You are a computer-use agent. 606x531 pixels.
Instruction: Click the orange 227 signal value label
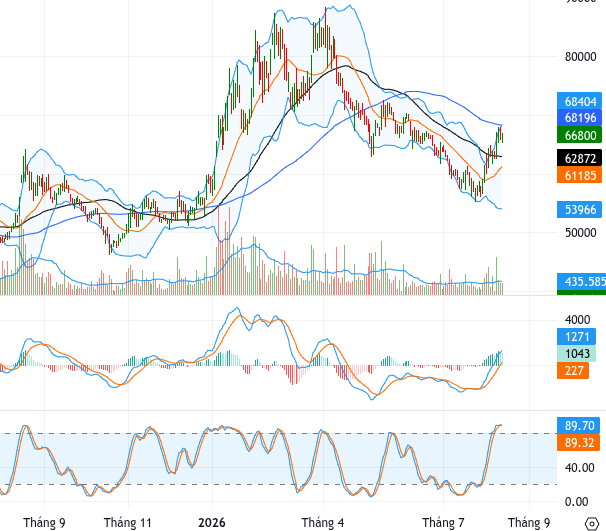coord(573,371)
